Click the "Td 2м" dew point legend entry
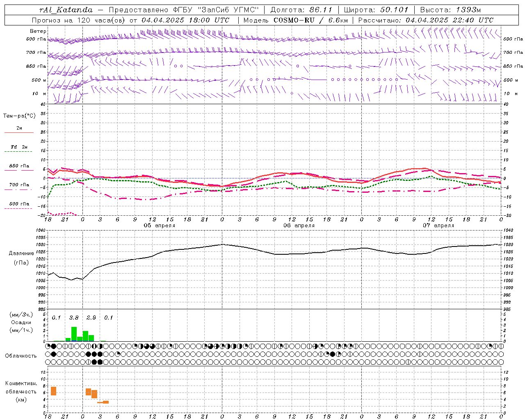 (x=19, y=147)
